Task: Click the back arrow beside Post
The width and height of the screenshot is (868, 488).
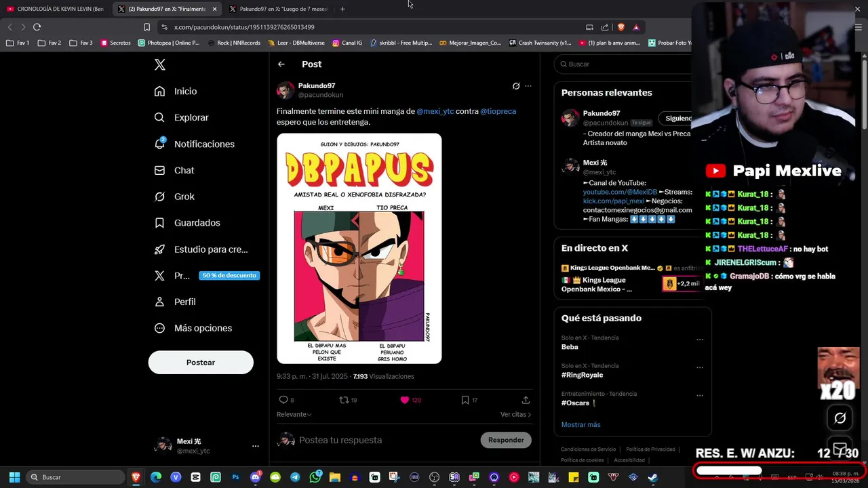Action: point(281,64)
